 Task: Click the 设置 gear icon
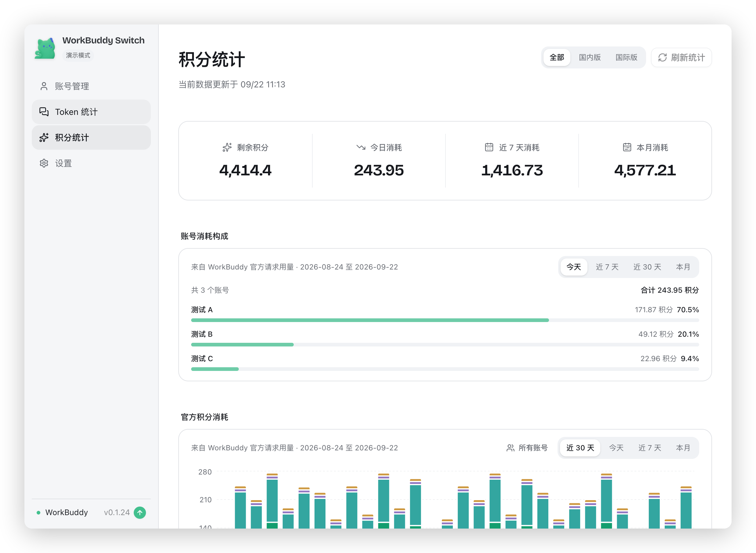click(44, 163)
